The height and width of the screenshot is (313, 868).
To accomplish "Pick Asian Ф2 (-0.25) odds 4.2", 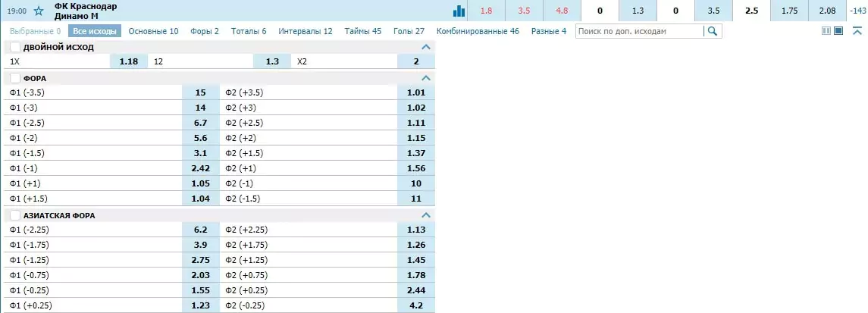I will (x=416, y=305).
